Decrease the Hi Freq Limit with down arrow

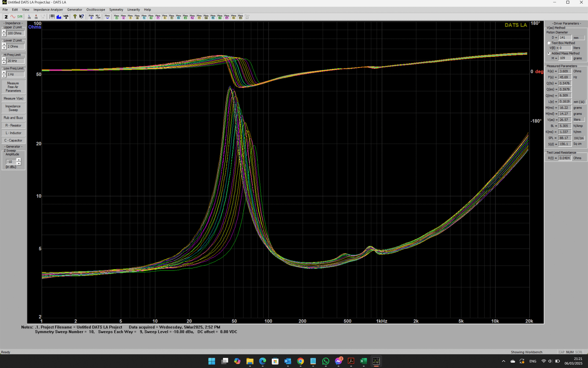[x=4, y=62]
